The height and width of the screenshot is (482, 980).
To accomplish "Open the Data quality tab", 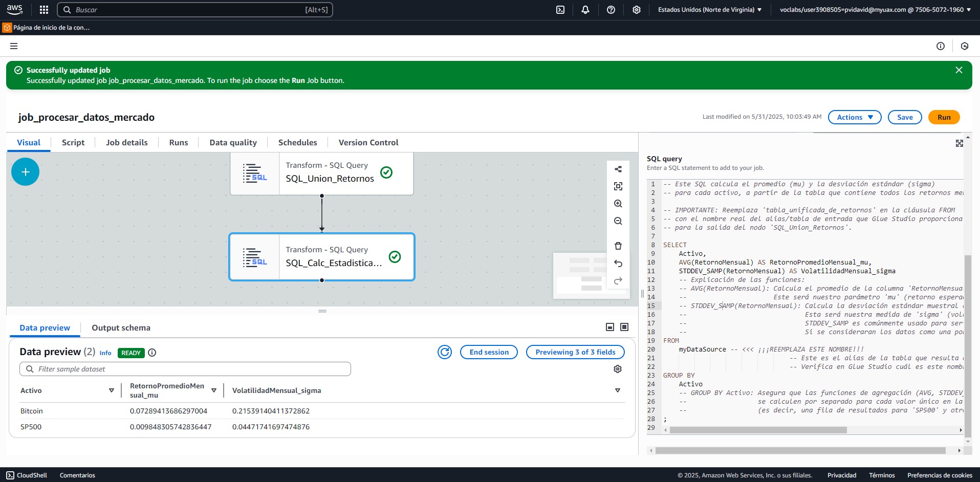I will click(233, 142).
